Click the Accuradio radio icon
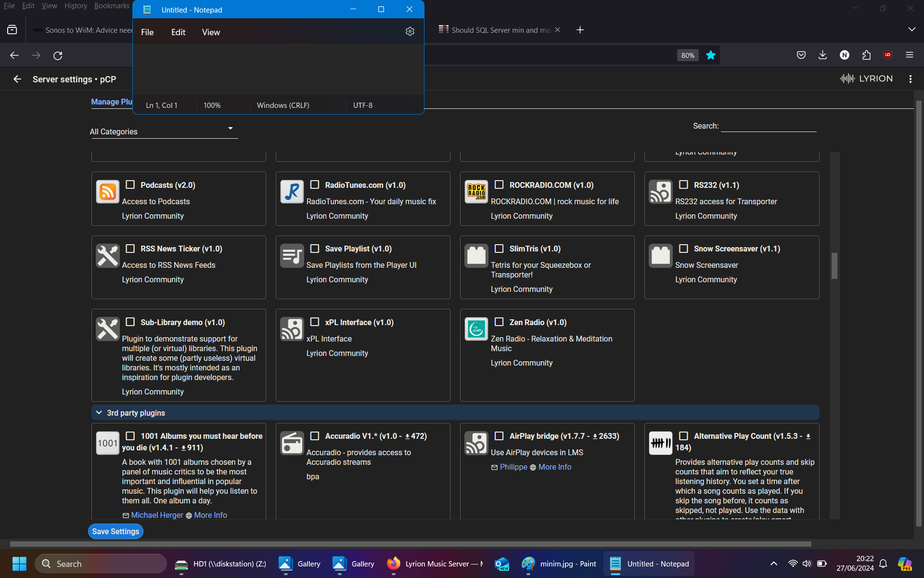 pos(292,443)
